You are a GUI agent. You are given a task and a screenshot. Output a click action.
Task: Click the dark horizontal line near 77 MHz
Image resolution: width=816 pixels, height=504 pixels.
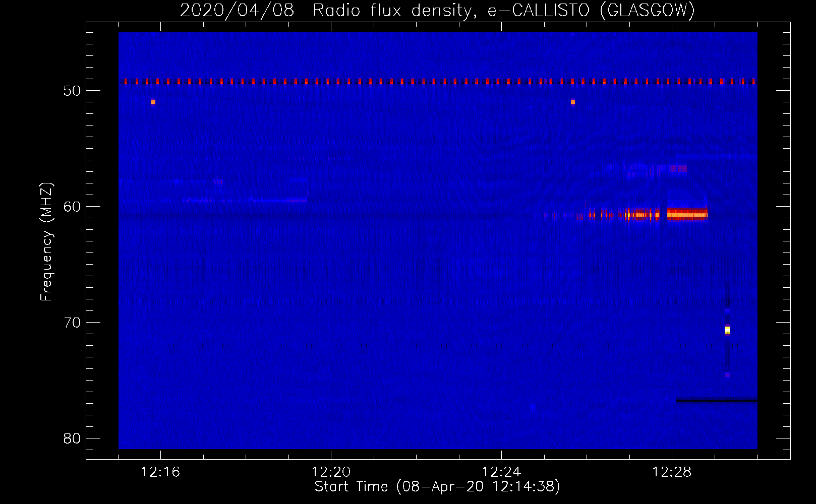point(717,401)
